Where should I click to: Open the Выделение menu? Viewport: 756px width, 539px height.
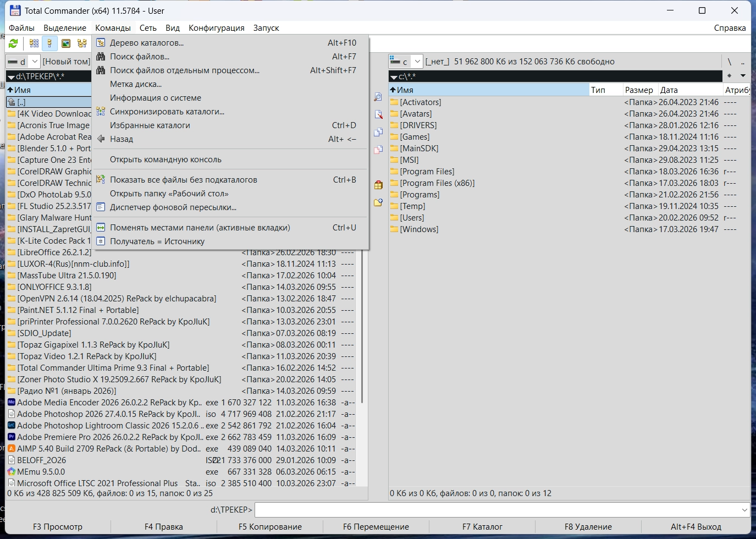tap(65, 28)
